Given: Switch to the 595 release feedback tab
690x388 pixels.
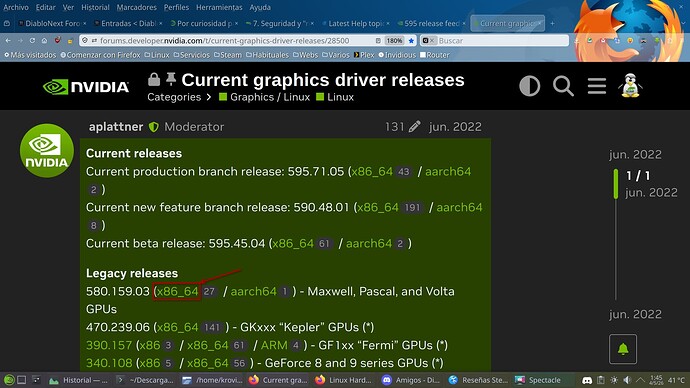Looking at the screenshot, I should (431, 23).
